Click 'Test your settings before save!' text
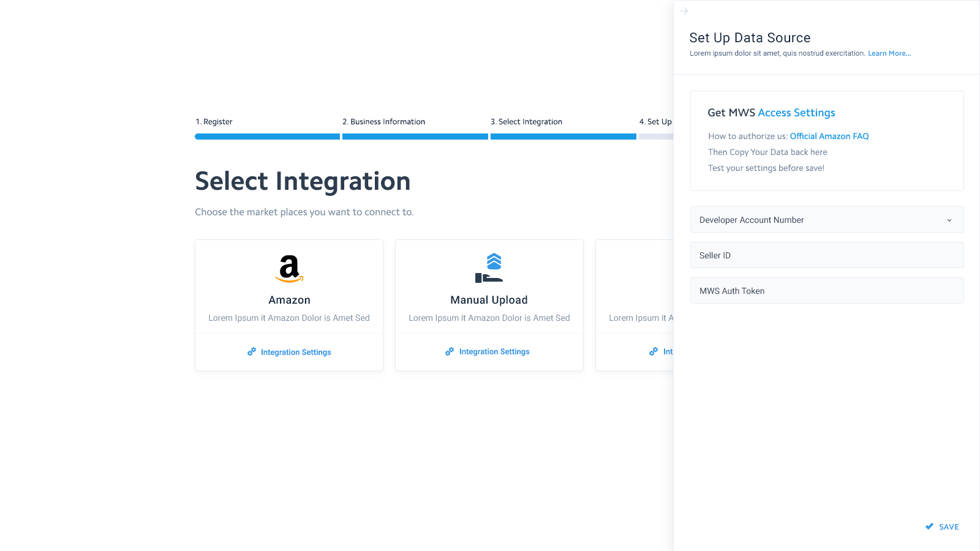 click(766, 168)
